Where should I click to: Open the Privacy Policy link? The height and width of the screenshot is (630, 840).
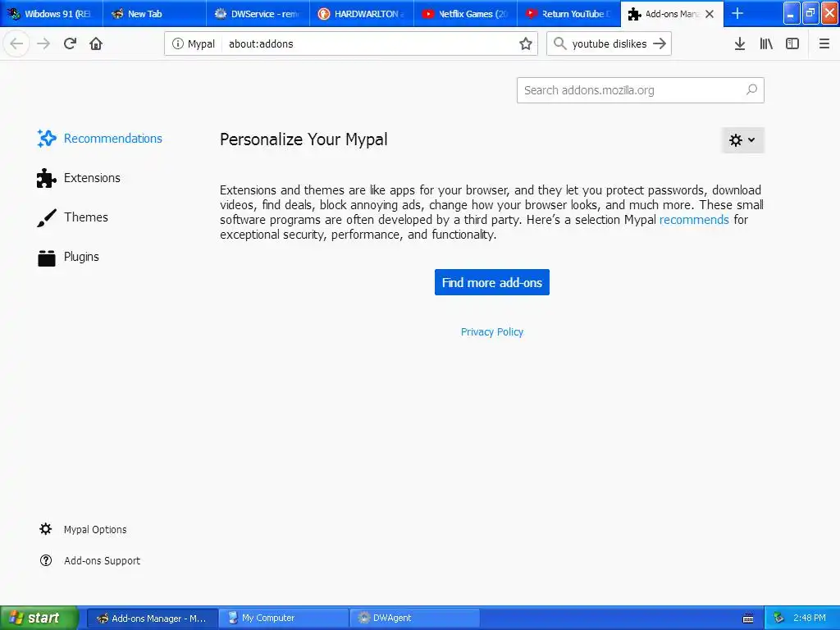pyautogui.click(x=492, y=332)
